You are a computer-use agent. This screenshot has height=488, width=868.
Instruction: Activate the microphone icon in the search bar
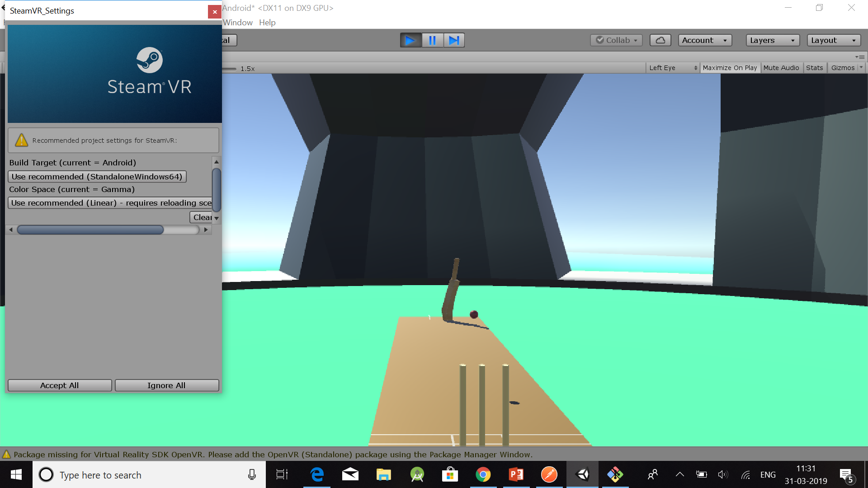point(251,474)
